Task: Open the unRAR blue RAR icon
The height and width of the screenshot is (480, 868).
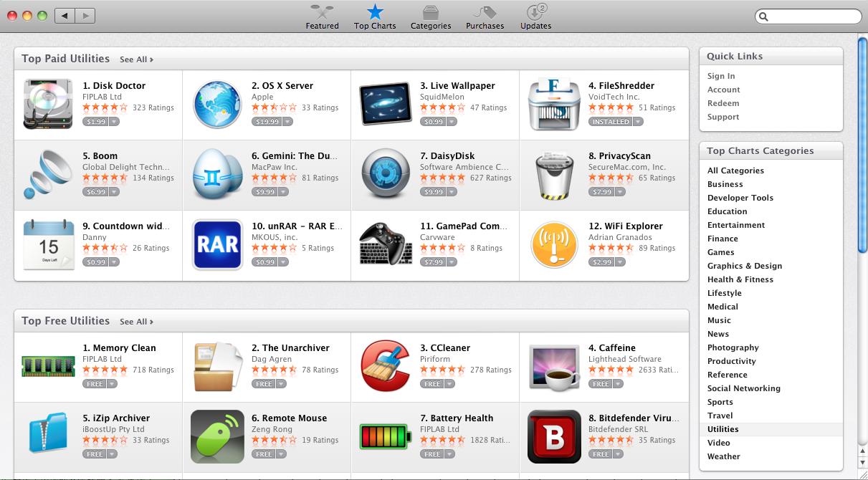Action: coord(217,245)
